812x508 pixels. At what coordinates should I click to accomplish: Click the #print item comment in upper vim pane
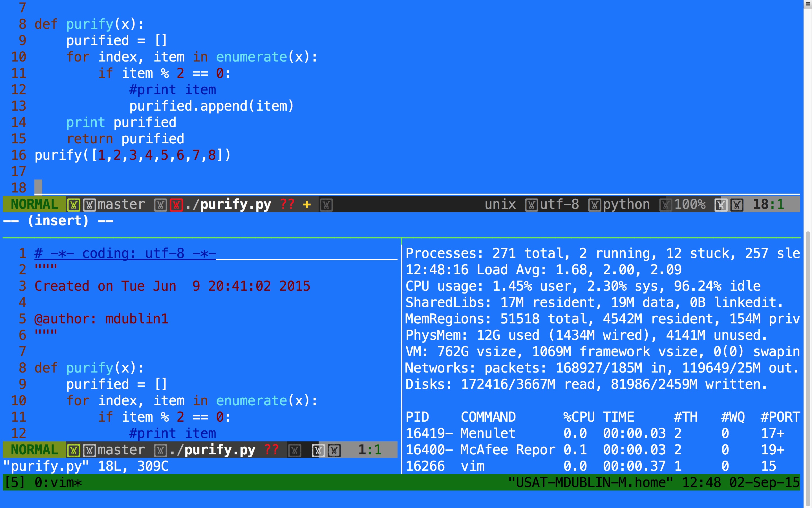point(173,90)
